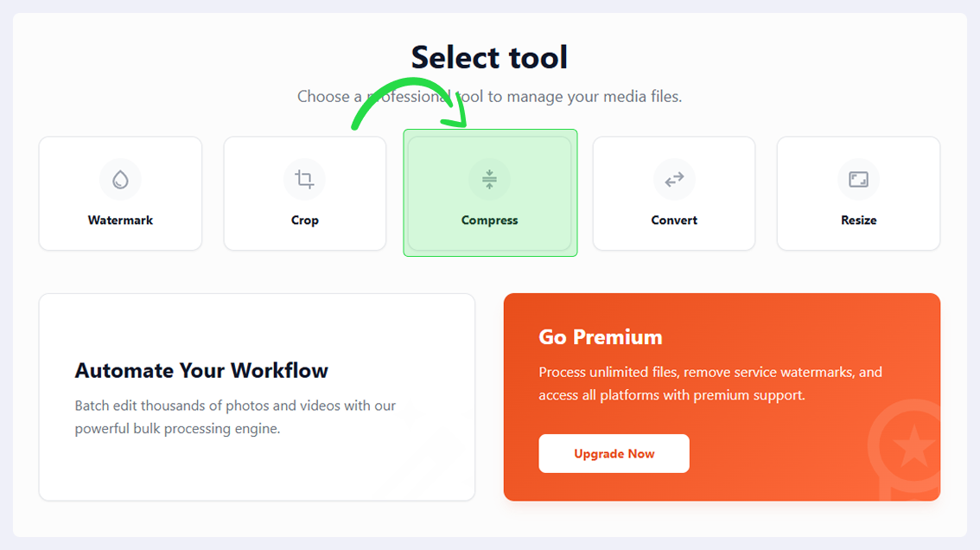Open the Automate Your Workflow card
Viewport: 980px width, 550px height.
(257, 397)
